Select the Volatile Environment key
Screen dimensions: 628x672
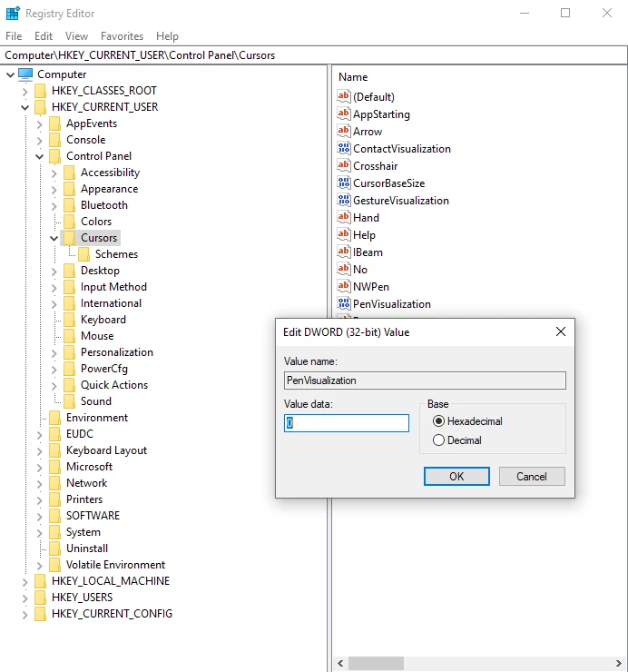pyautogui.click(x=115, y=565)
